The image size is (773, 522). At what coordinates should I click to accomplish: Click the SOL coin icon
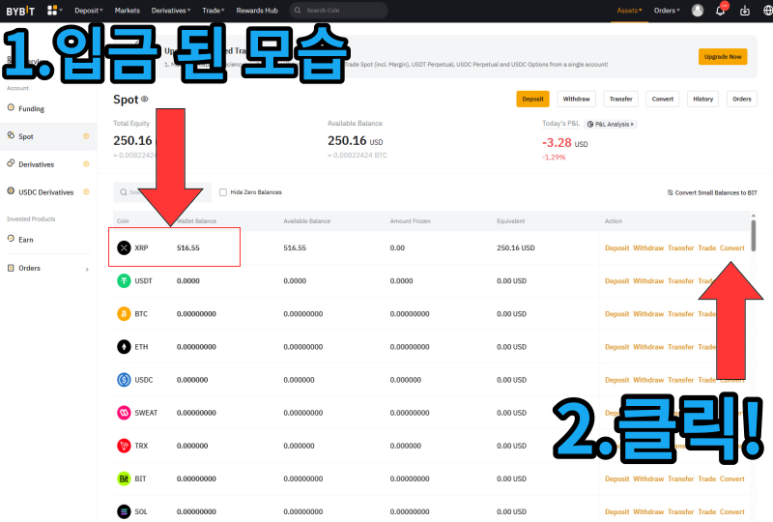(x=124, y=512)
